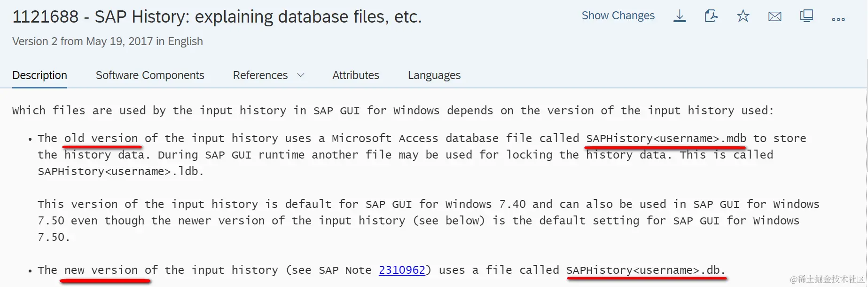The height and width of the screenshot is (287, 868).
Task: Open SAP Note 2310962 link
Action: click(402, 270)
